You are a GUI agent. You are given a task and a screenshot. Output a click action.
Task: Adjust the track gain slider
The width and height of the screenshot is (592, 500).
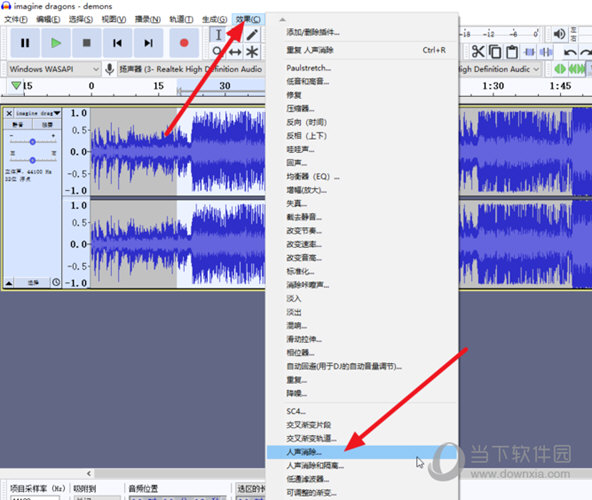[x=32, y=142]
